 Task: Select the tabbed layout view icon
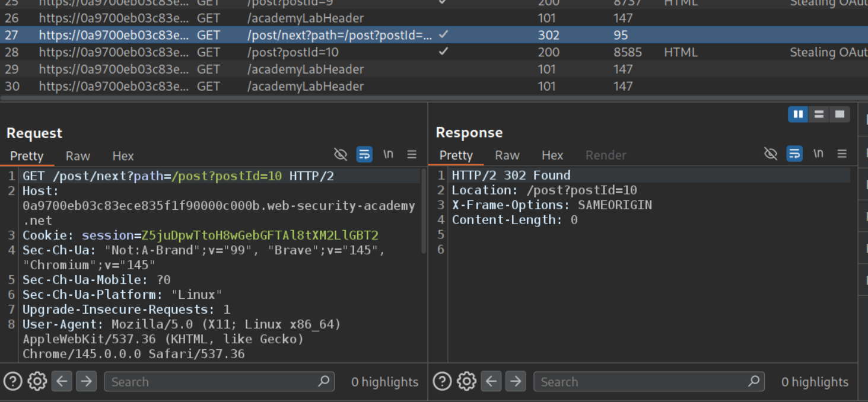(840, 114)
